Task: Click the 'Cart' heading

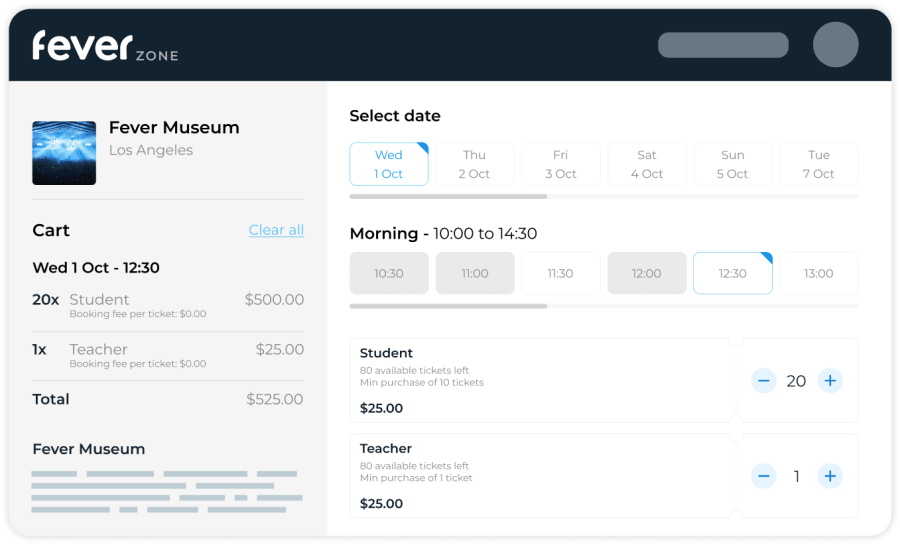Action: (51, 230)
